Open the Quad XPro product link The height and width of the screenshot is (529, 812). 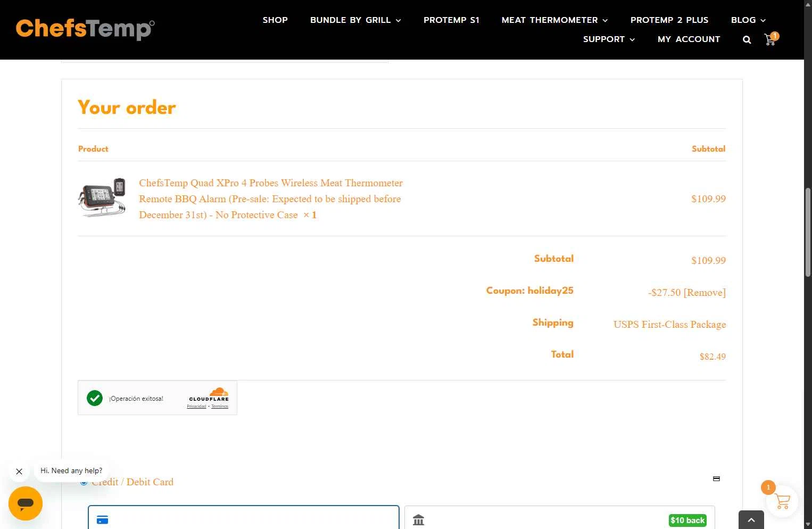click(271, 199)
